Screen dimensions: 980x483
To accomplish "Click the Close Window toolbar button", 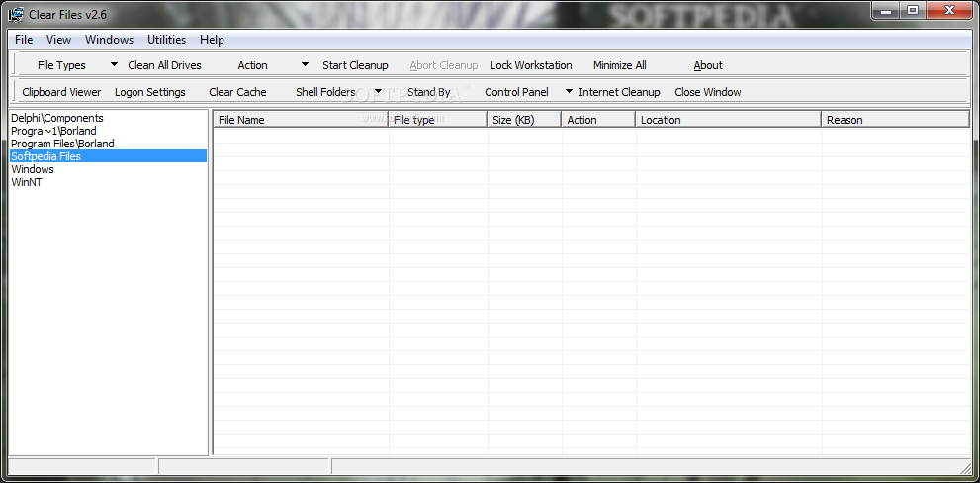I will pos(707,92).
